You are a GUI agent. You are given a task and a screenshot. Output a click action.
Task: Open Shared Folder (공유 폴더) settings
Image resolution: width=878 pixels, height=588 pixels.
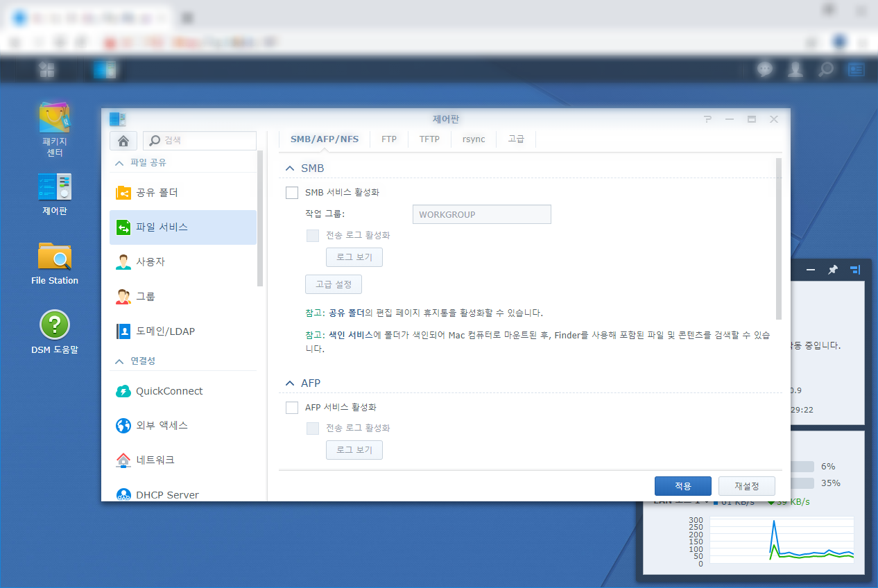pos(183,193)
